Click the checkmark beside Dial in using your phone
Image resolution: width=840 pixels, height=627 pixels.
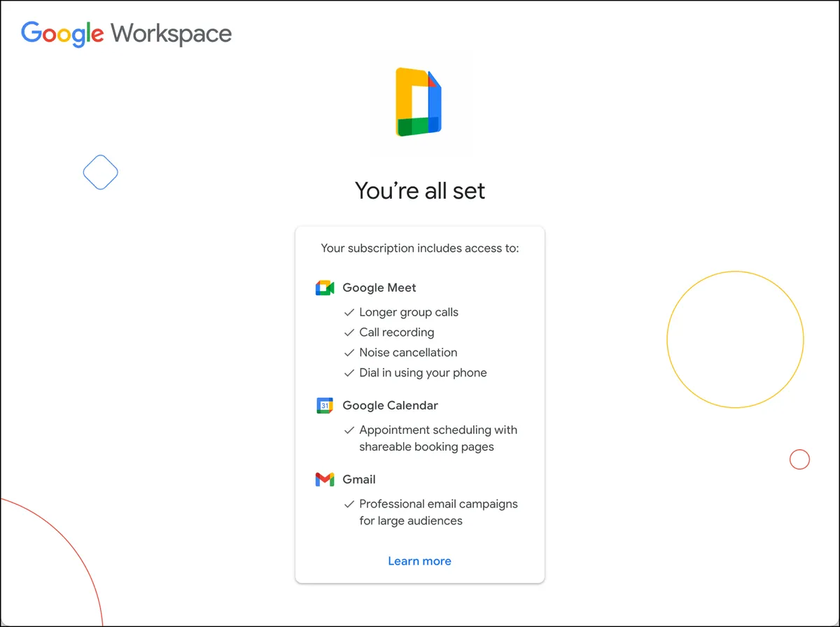click(349, 374)
